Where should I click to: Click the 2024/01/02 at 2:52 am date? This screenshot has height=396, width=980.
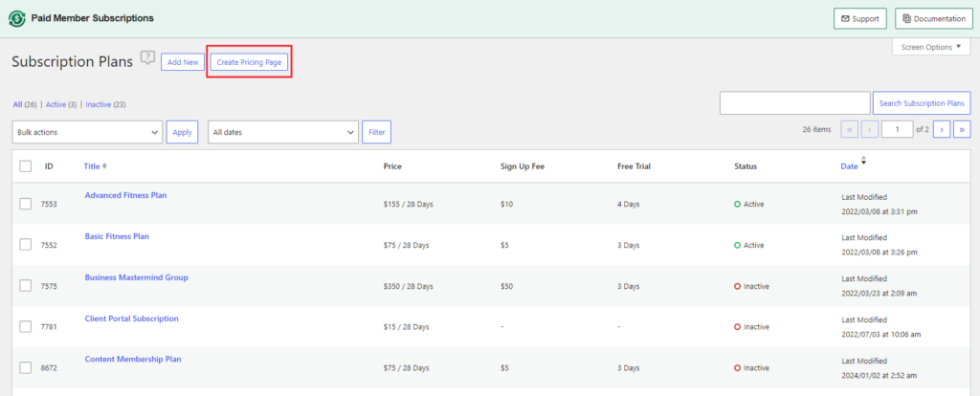[880, 375]
